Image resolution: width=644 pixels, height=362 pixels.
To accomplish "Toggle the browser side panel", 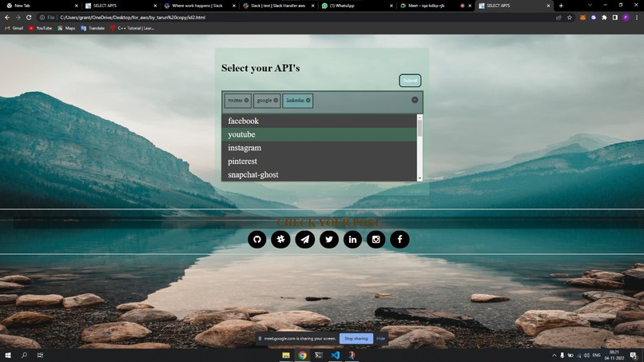I will 615,18.
